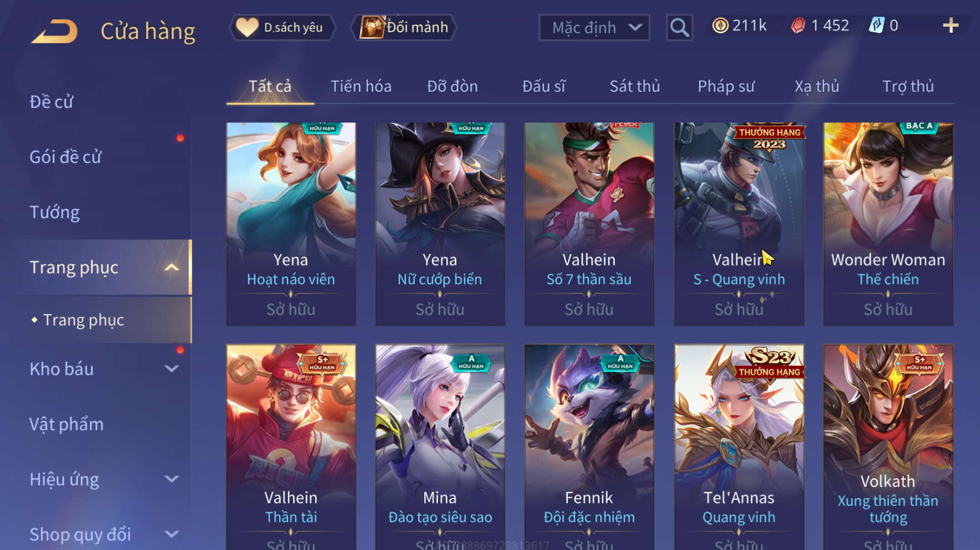
Task: Click the red ruby 1 452 icon
Action: click(798, 25)
